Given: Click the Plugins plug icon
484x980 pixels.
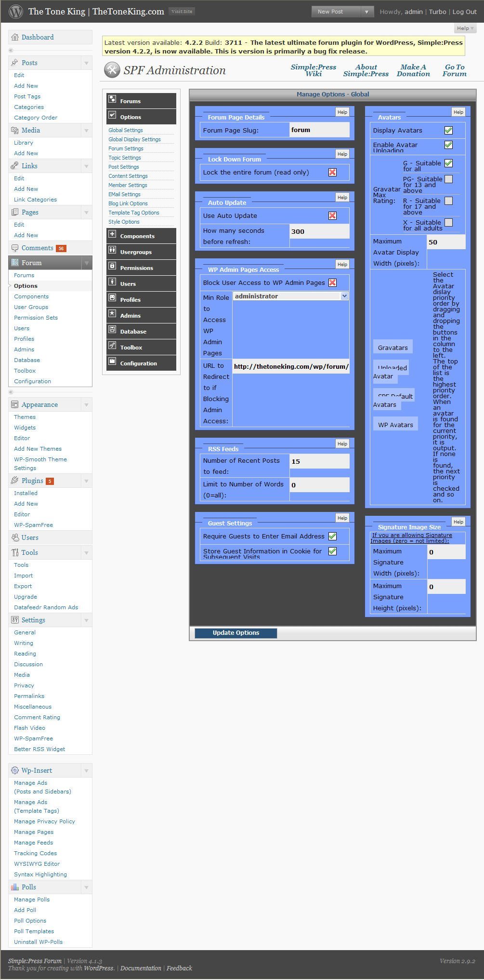Looking at the screenshot, I should pos(15,481).
